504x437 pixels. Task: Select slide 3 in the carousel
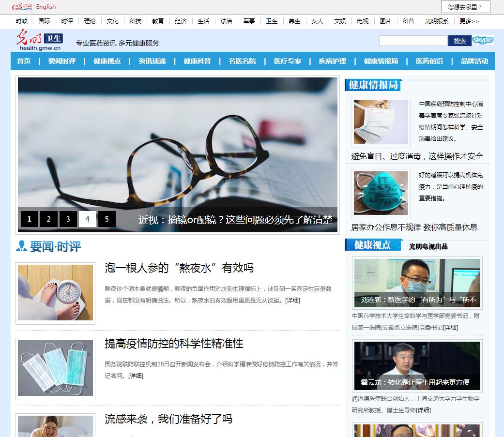pyautogui.click(x=68, y=219)
